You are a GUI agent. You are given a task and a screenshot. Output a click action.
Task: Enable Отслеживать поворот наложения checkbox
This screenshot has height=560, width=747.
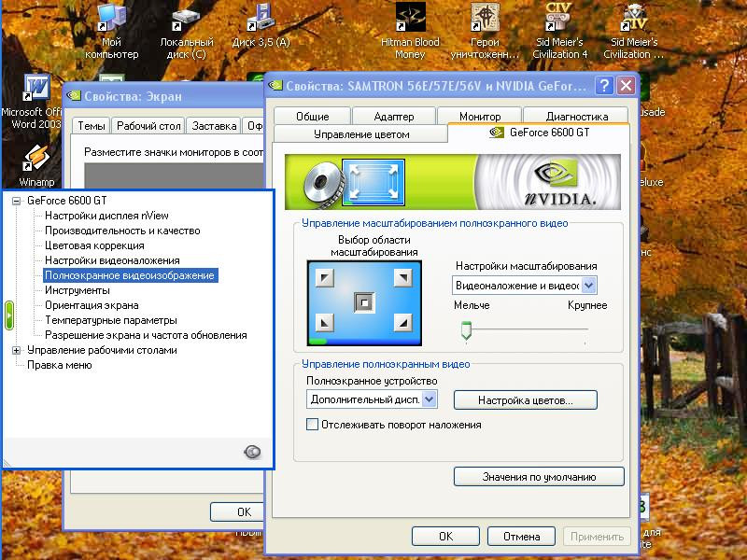pyautogui.click(x=312, y=425)
